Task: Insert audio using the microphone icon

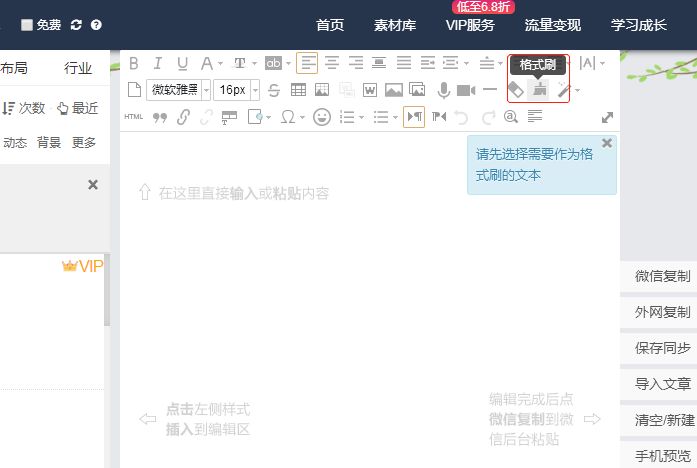Action: tap(443, 90)
